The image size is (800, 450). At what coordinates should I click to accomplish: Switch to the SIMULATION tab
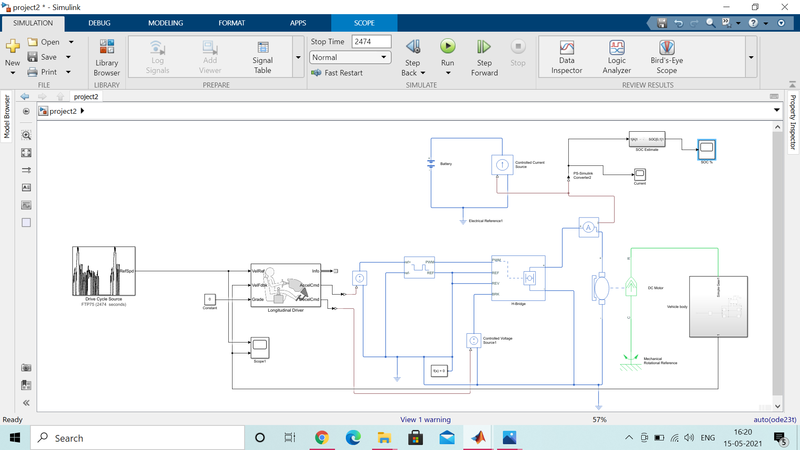click(x=33, y=23)
